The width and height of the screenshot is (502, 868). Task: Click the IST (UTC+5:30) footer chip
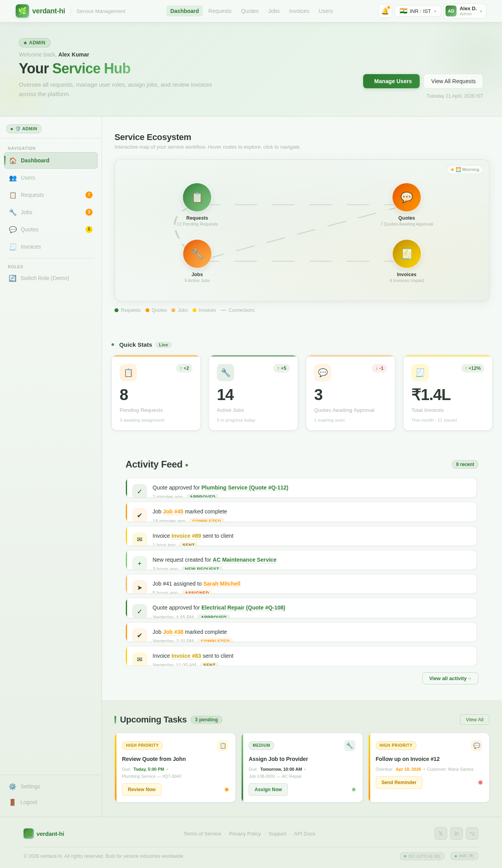click(x=422, y=856)
